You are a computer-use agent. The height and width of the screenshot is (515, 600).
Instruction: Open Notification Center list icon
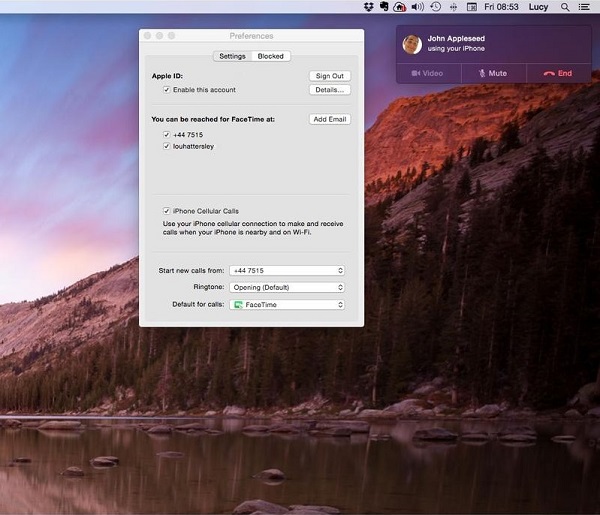point(584,7)
